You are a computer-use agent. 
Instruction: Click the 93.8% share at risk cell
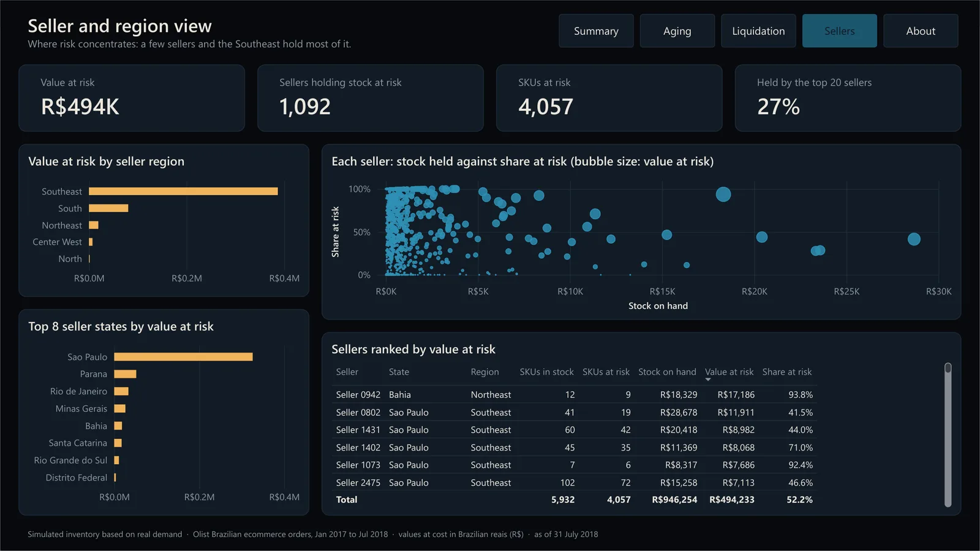[x=801, y=395]
